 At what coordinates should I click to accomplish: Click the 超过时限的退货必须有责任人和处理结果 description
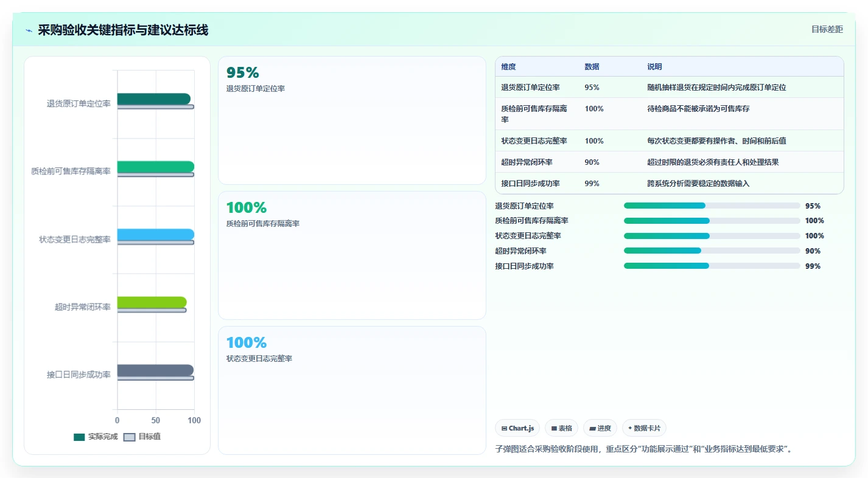713,162
